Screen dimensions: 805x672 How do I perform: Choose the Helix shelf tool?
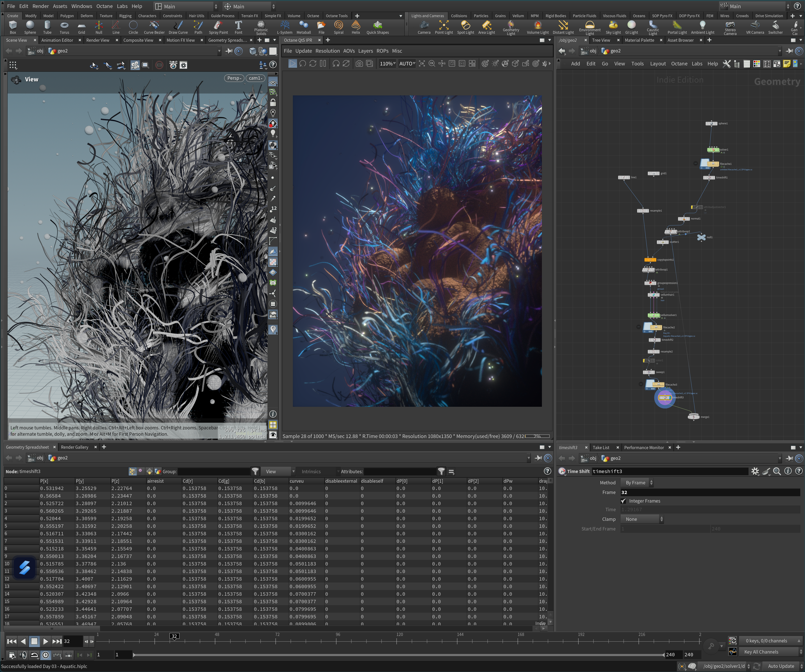pyautogui.click(x=356, y=27)
